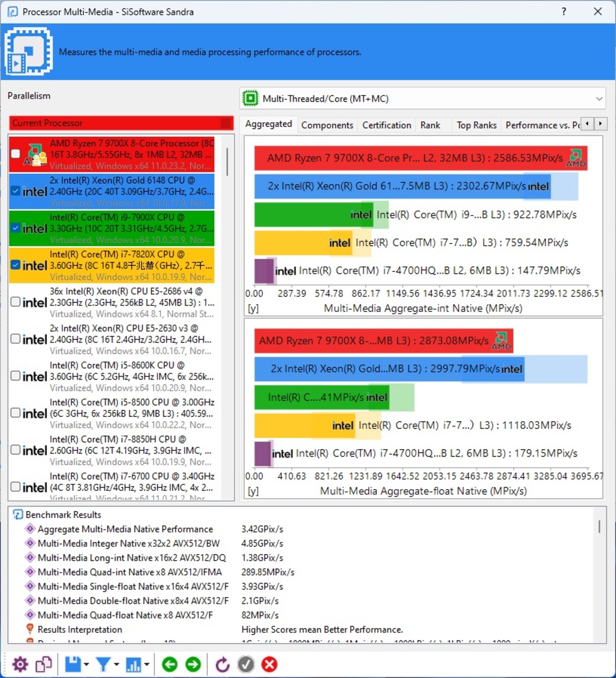Click the [y] label under the Aggregate-float chart
The width and height of the screenshot is (616, 678).
(x=253, y=491)
